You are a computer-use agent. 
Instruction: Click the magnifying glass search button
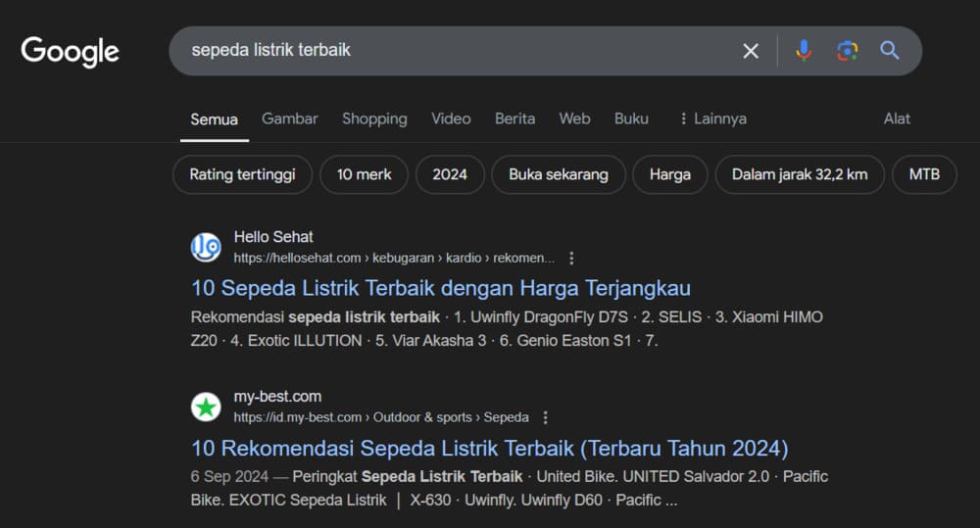point(890,51)
